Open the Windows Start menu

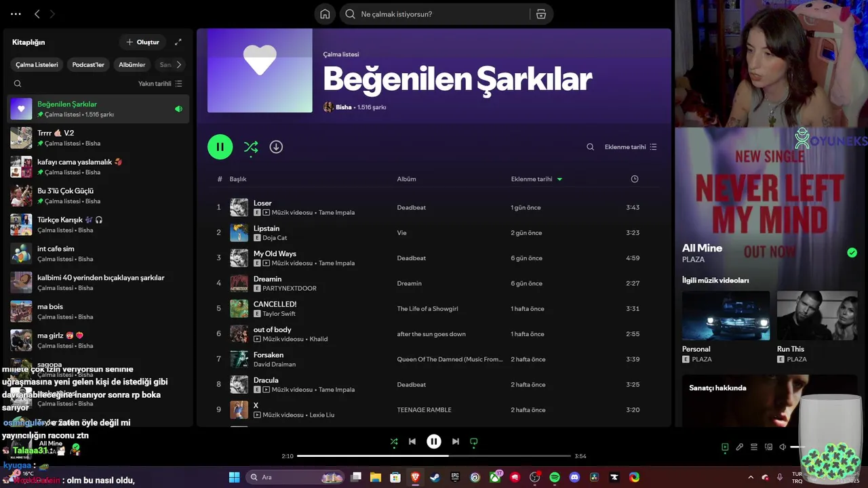pyautogui.click(x=234, y=477)
